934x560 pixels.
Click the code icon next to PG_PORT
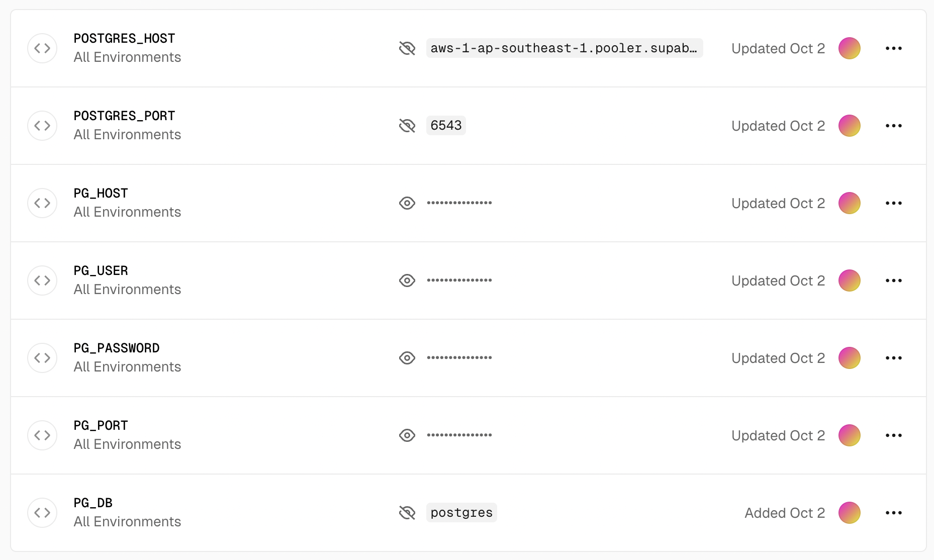click(x=42, y=435)
